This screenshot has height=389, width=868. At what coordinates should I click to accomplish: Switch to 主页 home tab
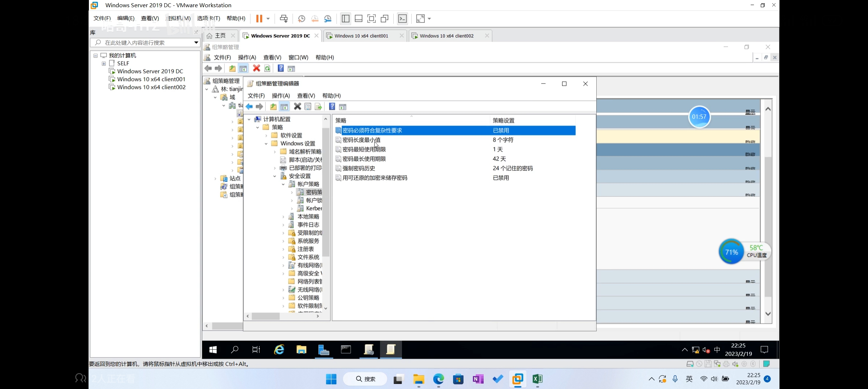click(x=221, y=36)
